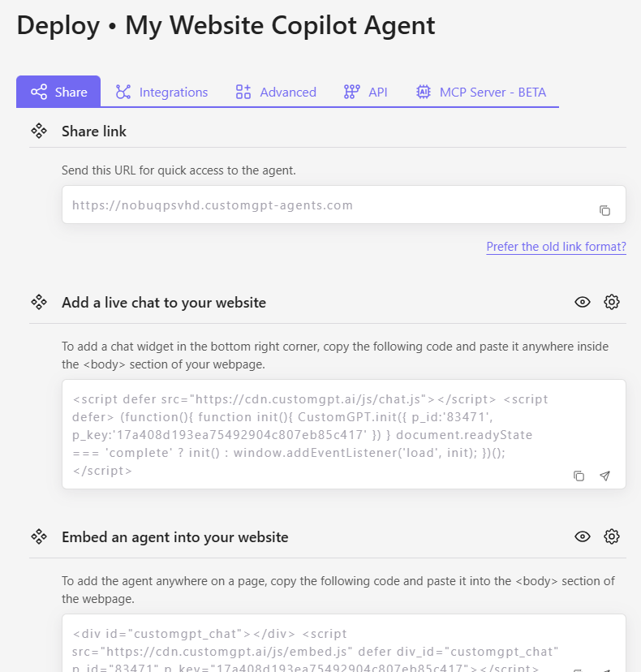Click the 'Add a live chat to your website' heading
Image resolution: width=641 pixels, height=672 pixels.
[164, 303]
